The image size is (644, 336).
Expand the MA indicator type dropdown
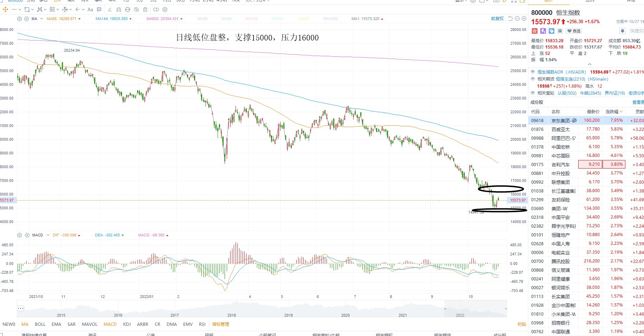pos(41,19)
